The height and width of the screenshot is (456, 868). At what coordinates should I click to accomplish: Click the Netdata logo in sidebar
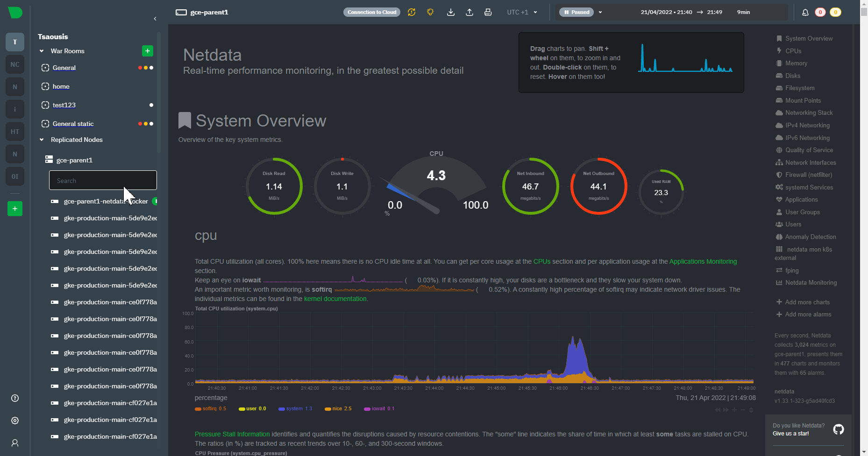15,13
